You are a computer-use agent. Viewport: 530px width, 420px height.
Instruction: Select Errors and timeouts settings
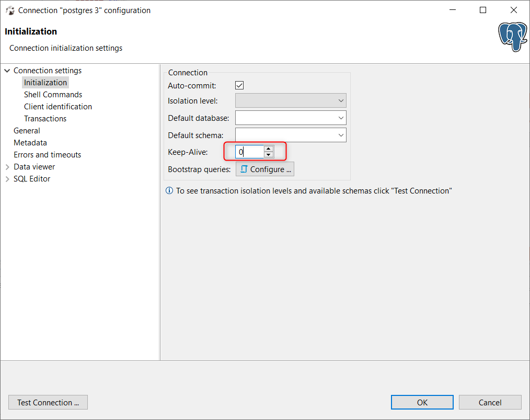point(47,154)
